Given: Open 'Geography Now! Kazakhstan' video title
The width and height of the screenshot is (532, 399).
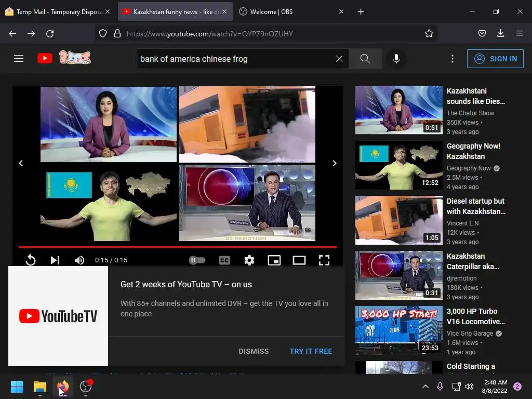Looking at the screenshot, I should (x=473, y=151).
